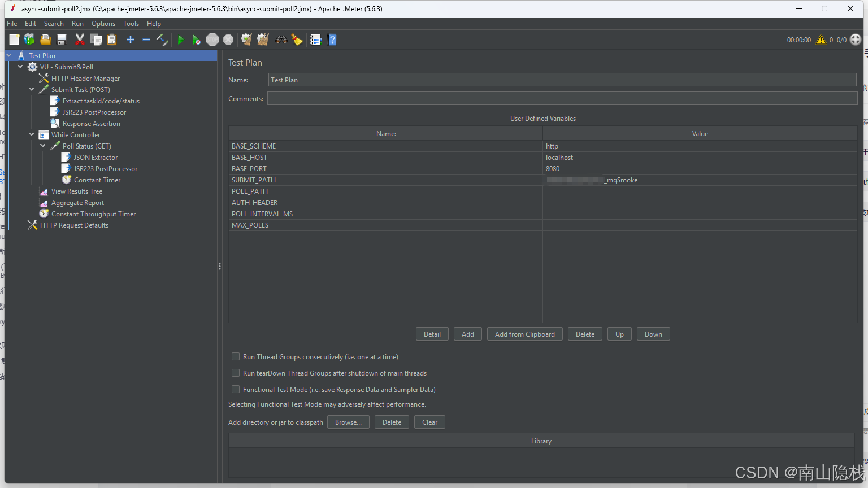This screenshot has width=868, height=488.
Task: Select Constant Throughput Timer in tree
Action: 93,214
